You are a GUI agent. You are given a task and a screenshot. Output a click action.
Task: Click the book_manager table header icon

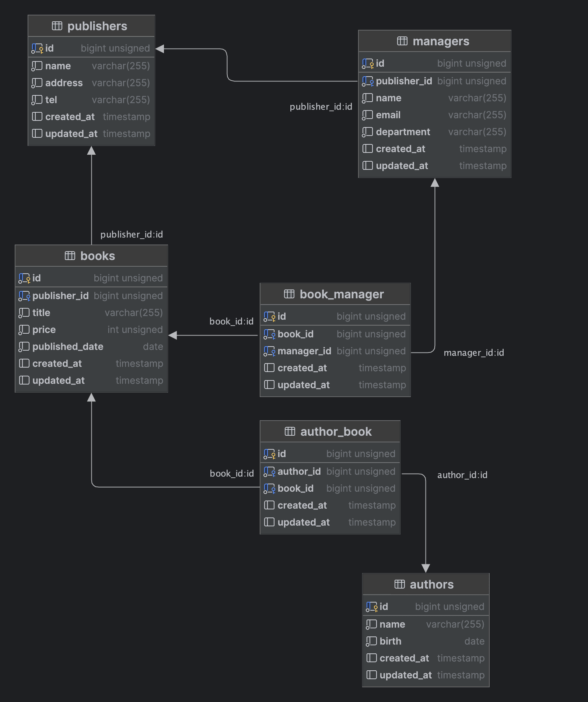coord(289,294)
